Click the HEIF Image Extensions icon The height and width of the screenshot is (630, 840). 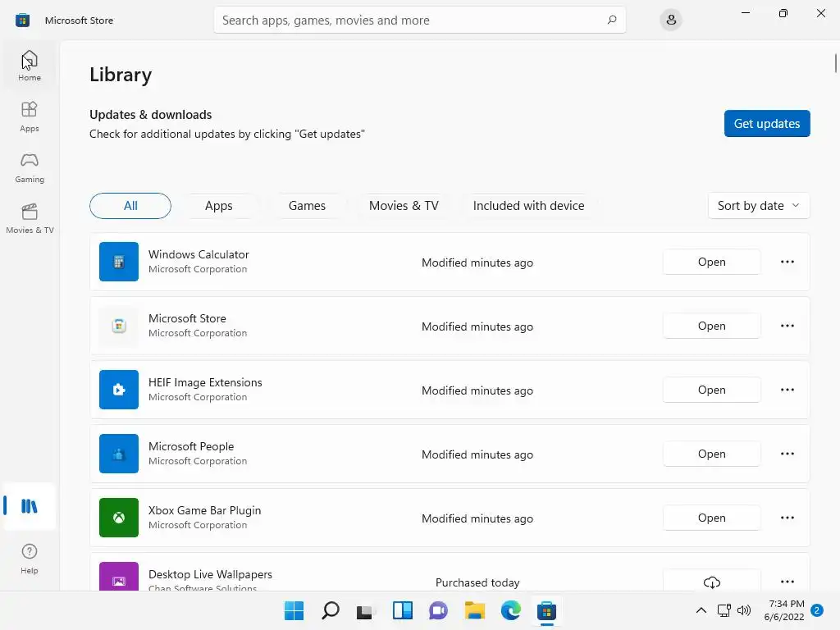coord(119,390)
